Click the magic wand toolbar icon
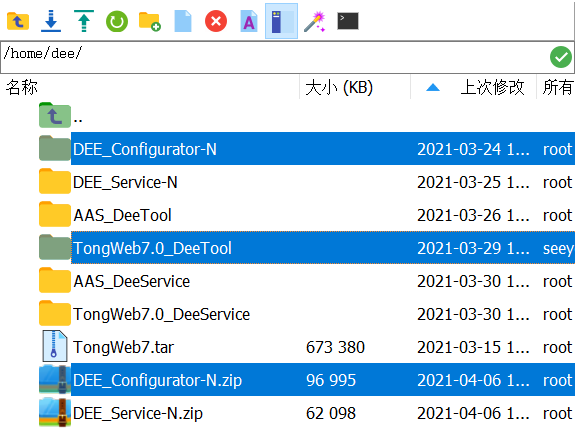The image size is (576, 429). coord(315,21)
